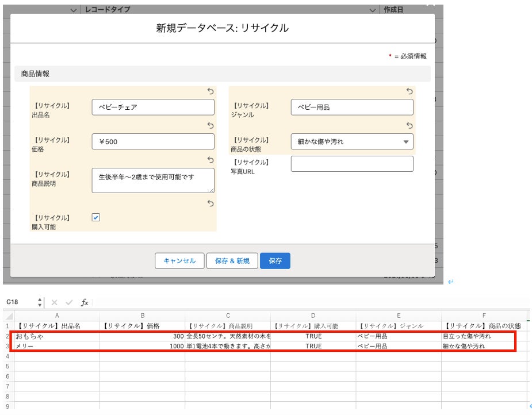Screen dimensions: 532x415
Task: Click the キャンセル button
Action: coord(179,261)
